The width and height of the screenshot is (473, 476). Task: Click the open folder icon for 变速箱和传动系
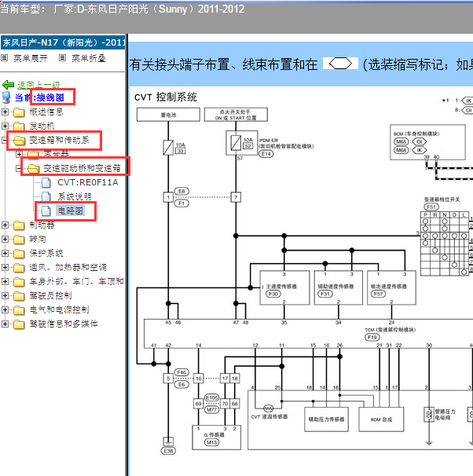point(20,141)
